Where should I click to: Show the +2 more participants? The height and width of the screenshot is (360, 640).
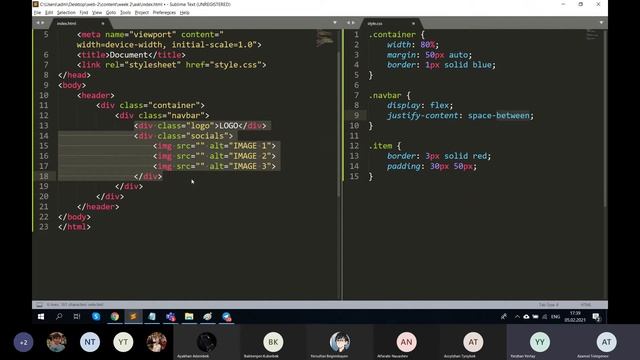pyautogui.click(x=23, y=342)
